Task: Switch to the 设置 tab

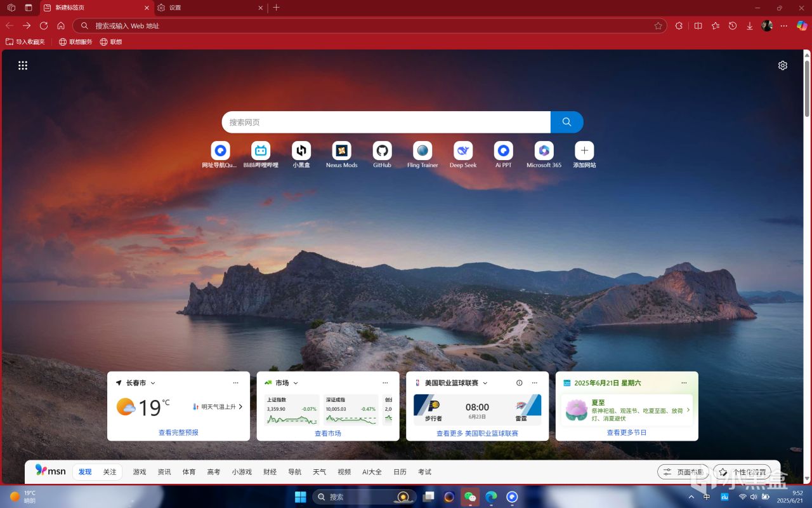Action: coord(211,8)
